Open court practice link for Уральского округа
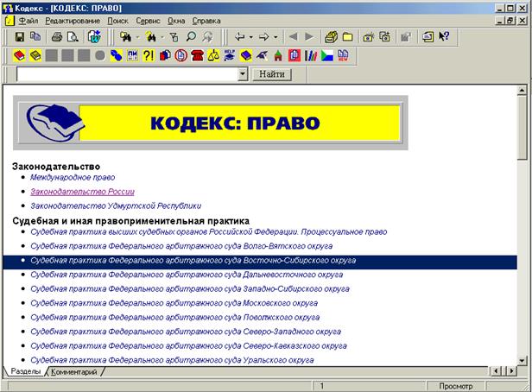Image resolution: width=532 pixels, height=392 pixels. pyautogui.click(x=172, y=360)
